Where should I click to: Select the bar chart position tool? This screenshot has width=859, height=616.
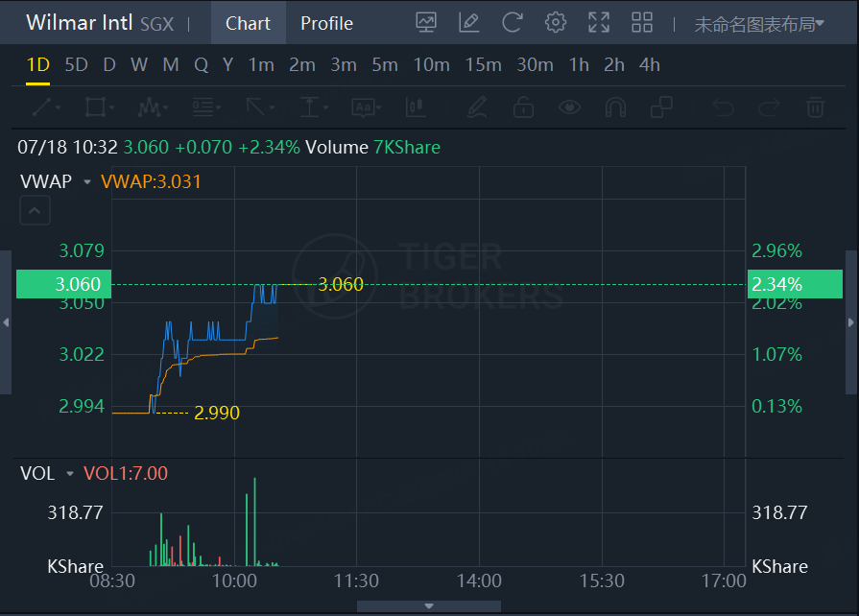coord(416,107)
